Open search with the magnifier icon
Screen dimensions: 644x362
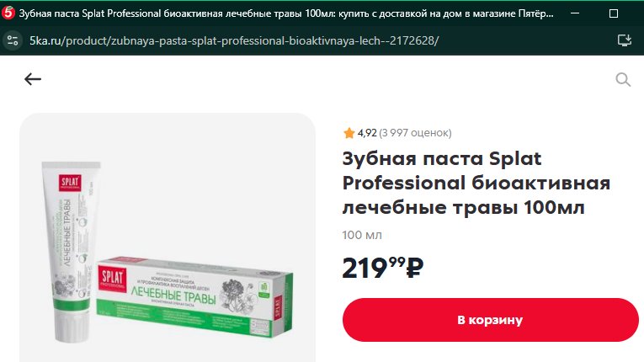pos(623,79)
